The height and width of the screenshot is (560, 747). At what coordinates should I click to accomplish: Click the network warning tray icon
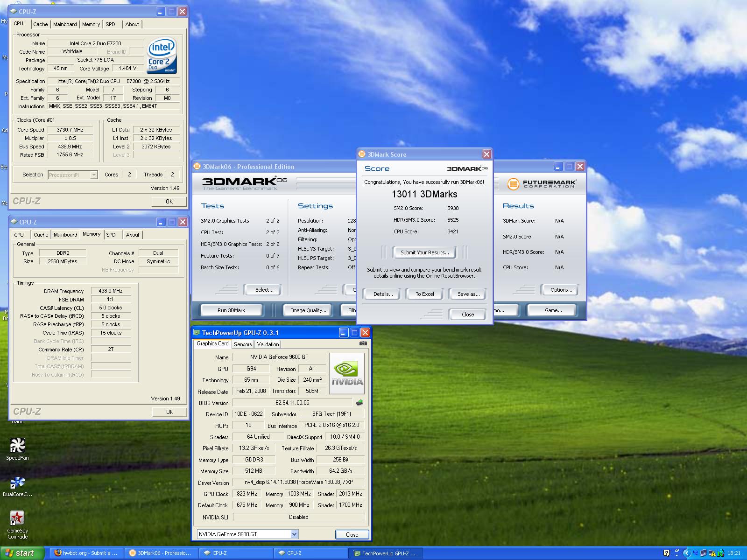point(712,553)
